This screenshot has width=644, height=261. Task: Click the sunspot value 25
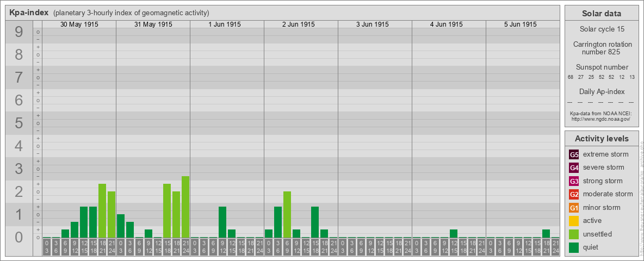coord(591,78)
